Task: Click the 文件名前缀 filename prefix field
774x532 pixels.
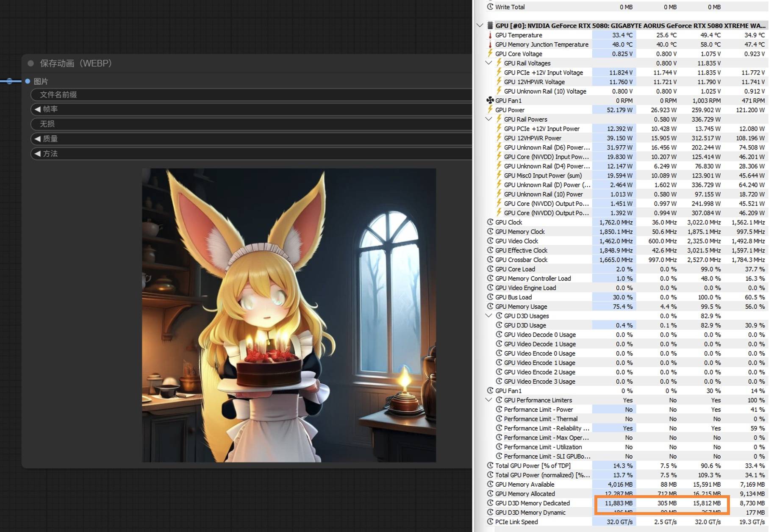Action: [251, 95]
